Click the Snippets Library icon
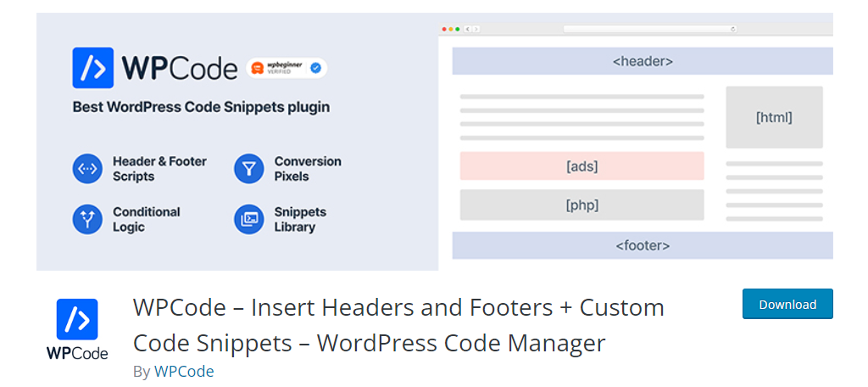 [249, 219]
